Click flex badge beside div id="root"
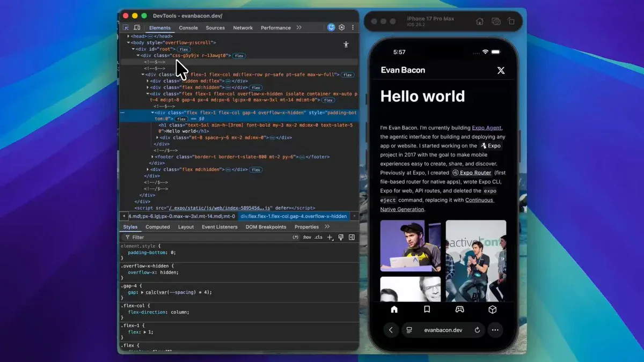This screenshot has height=362, width=644. click(x=184, y=49)
